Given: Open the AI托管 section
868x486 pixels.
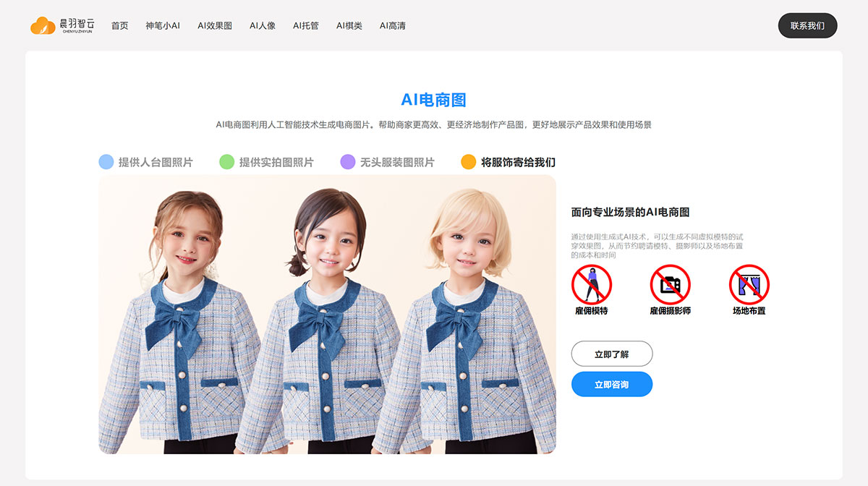Looking at the screenshot, I should point(305,25).
